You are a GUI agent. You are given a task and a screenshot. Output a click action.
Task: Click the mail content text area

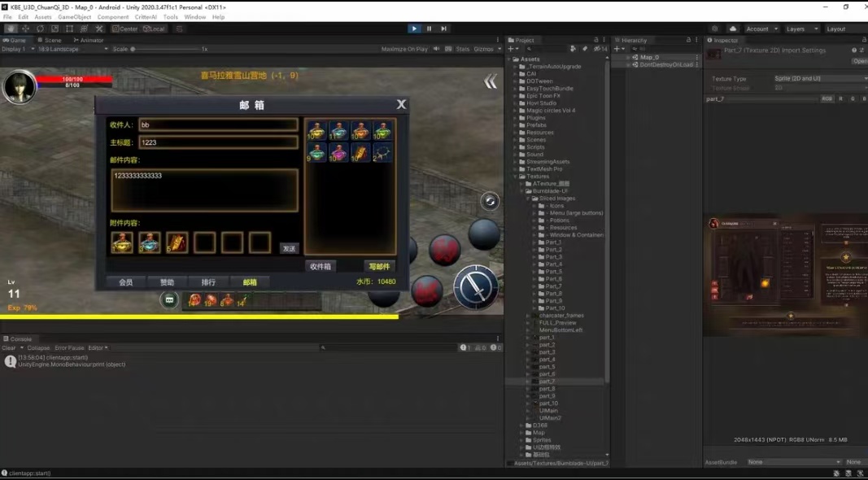point(205,190)
